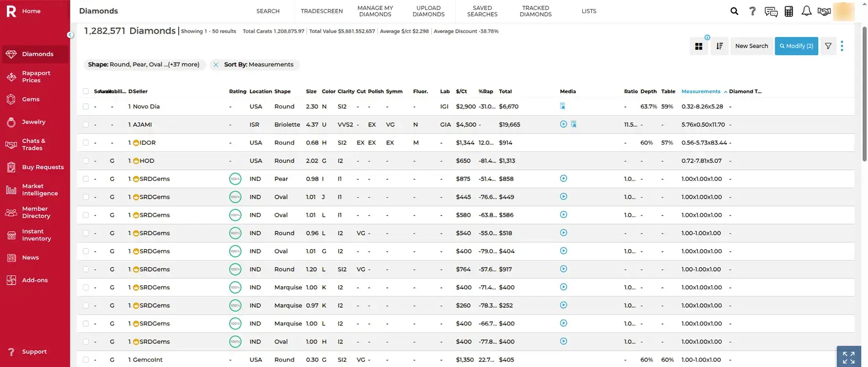The width and height of the screenshot is (868, 367).
Task: Open the notifications bell
Action: tap(807, 11)
